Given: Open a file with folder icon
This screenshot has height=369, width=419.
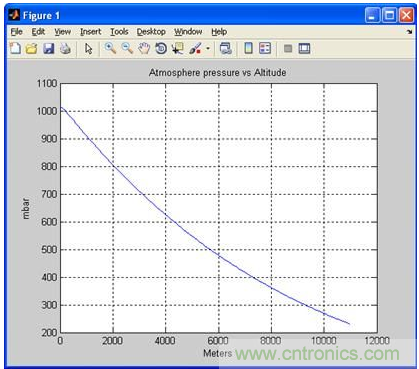Looking at the screenshot, I should [x=32, y=49].
